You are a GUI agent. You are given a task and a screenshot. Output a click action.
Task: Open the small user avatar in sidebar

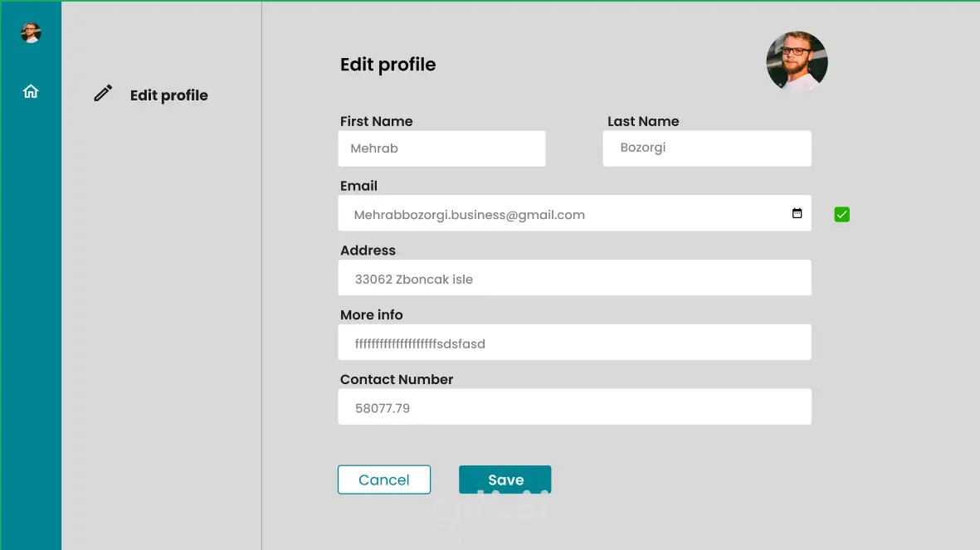click(31, 33)
